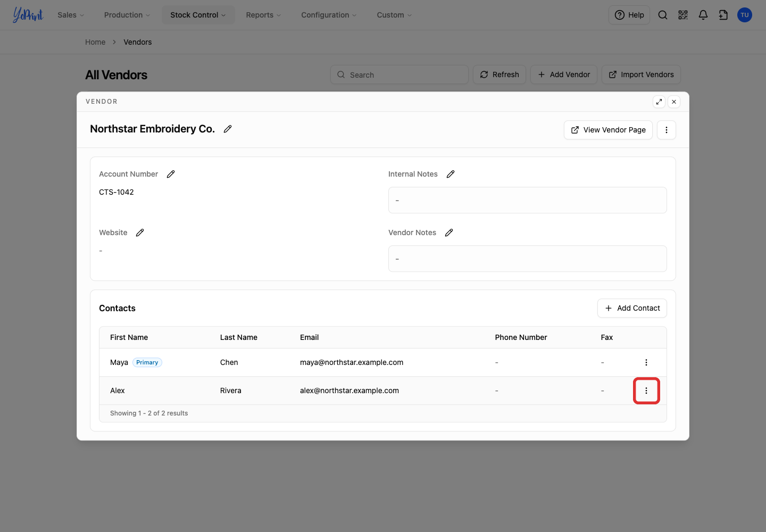Edit the Website field
The width and height of the screenshot is (766, 532).
140,232
